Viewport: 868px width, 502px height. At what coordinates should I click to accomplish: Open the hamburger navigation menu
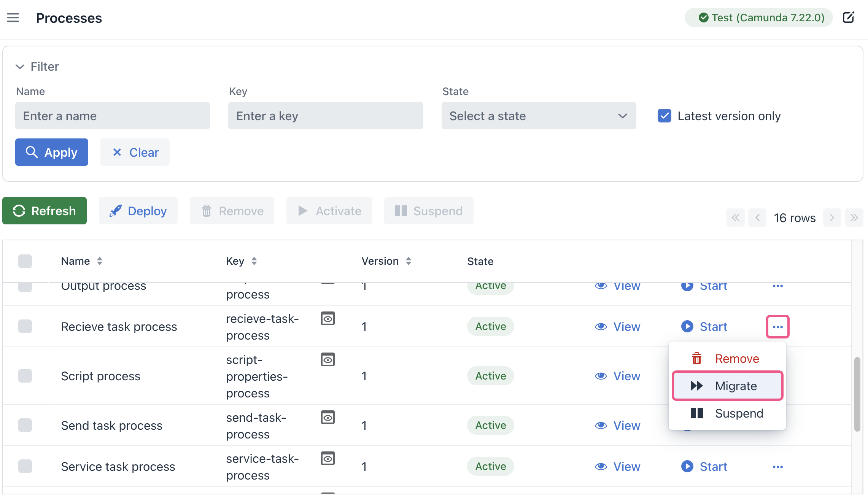(x=13, y=18)
